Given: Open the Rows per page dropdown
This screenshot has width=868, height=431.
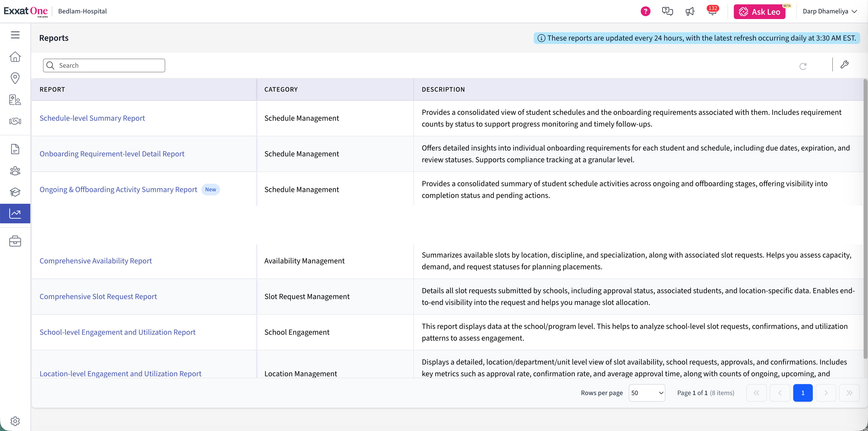Looking at the screenshot, I should click(647, 393).
